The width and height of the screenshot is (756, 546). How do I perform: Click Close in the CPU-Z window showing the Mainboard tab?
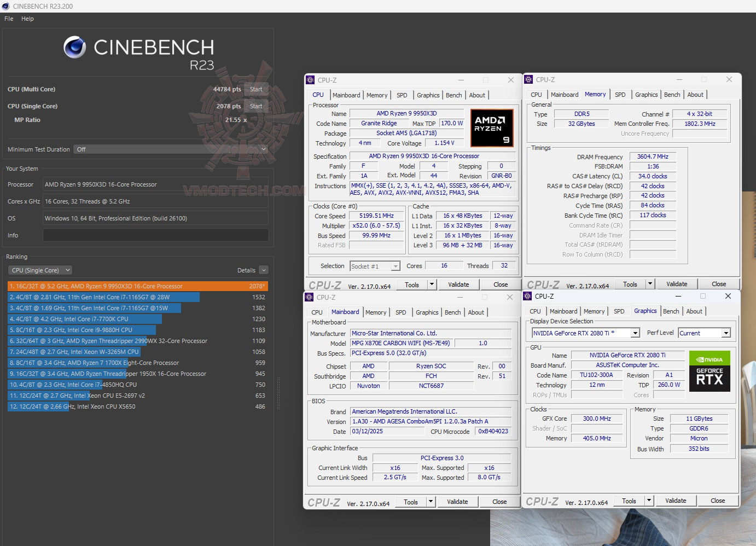(x=499, y=502)
